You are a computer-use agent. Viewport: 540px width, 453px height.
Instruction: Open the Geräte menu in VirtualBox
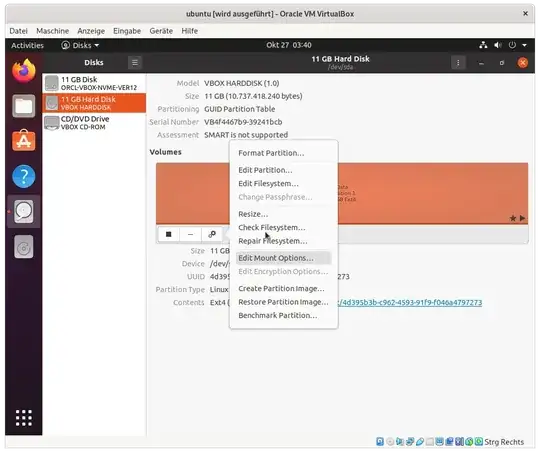161,31
